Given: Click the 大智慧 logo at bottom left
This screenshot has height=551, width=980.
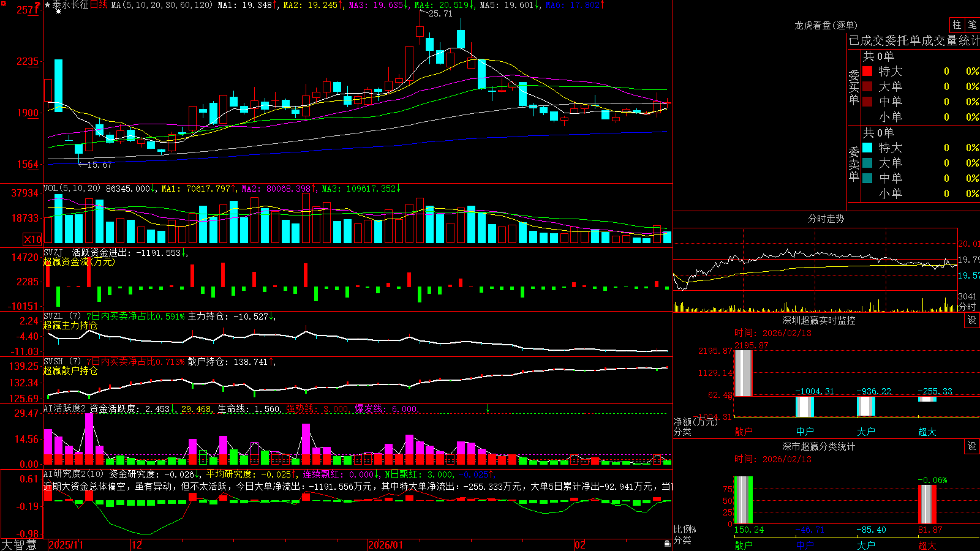Looking at the screenshot, I should click(x=19, y=545).
